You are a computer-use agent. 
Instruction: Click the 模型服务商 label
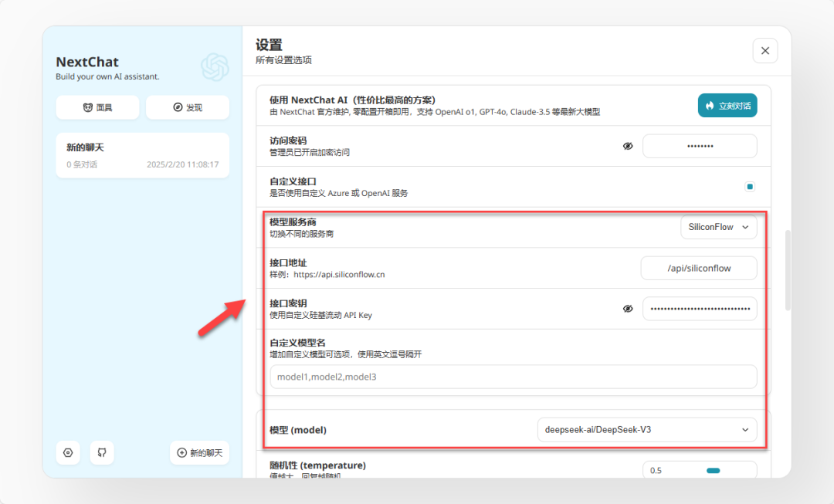293,222
